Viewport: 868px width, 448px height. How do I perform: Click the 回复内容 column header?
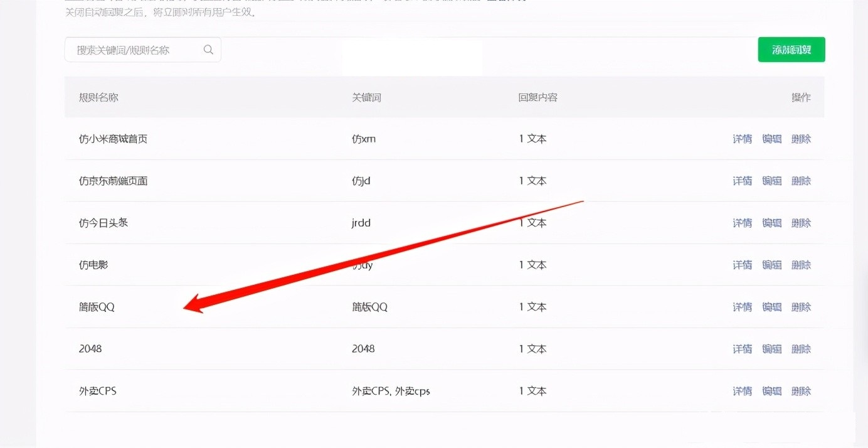coord(538,98)
